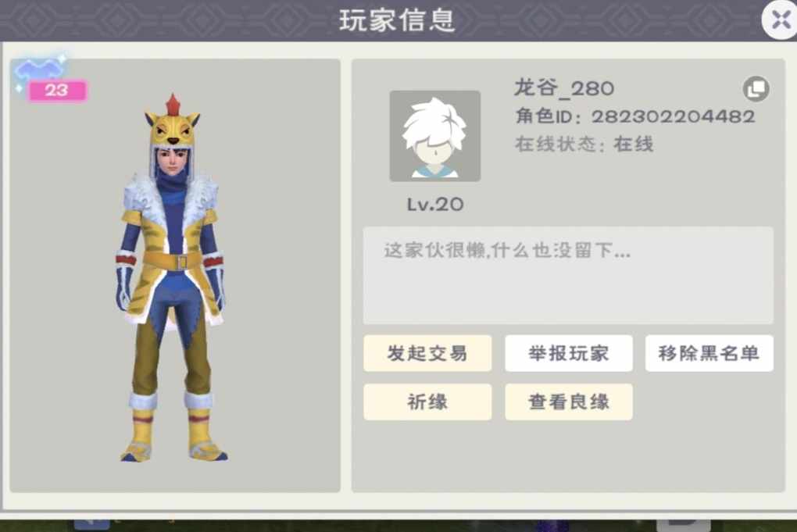This screenshot has width=797, height=532.
Task: Tap the character's yellow boots
Action: (173, 433)
